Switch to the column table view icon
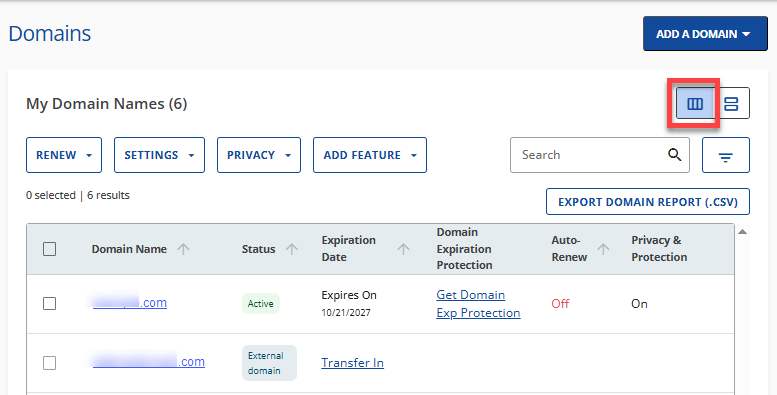 point(695,104)
